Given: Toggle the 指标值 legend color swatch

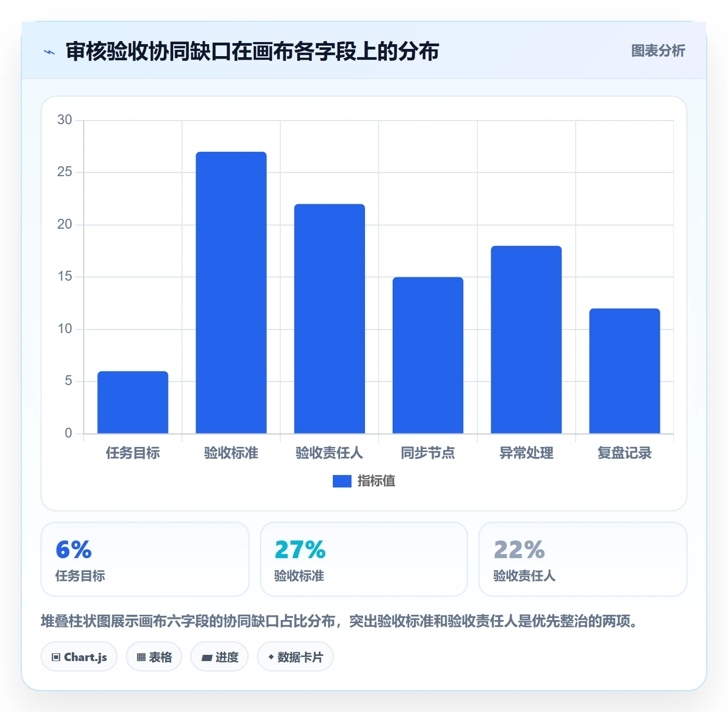Looking at the screenshot, I should [x=342, y=481].
